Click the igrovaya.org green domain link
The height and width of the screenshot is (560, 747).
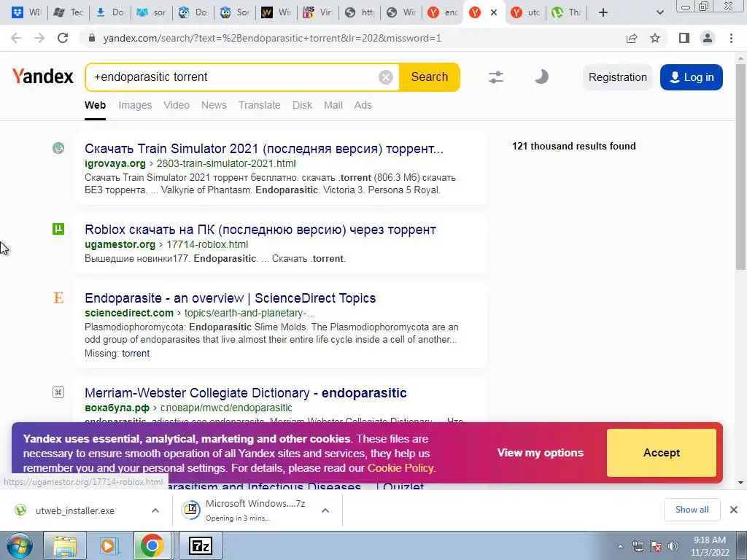(115, 163)
